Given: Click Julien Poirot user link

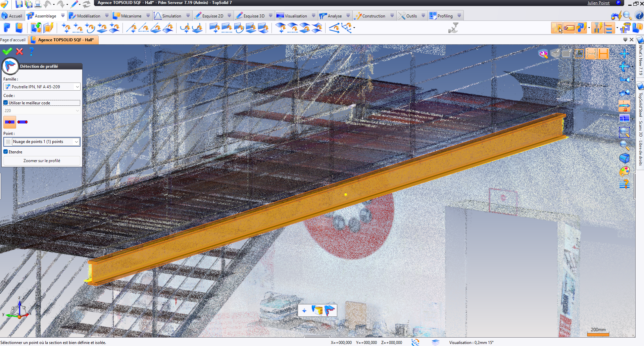Looking at the screenshot, I should (598, 3).
